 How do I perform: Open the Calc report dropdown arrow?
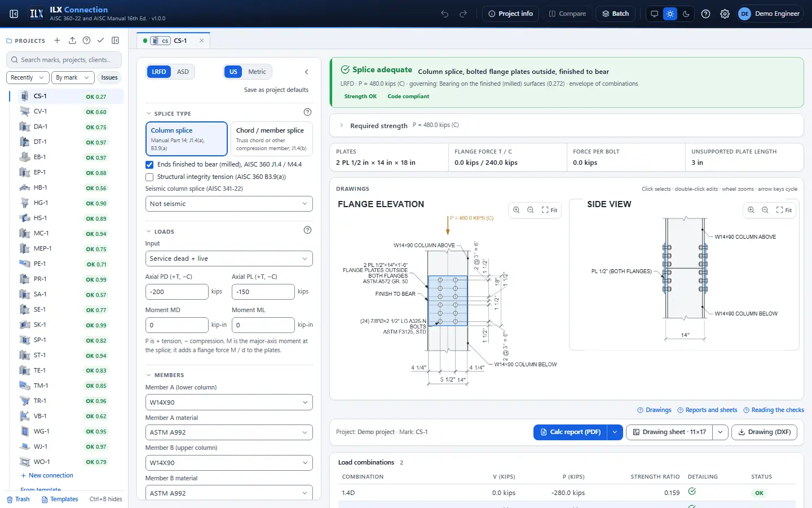tap(615, 432)
